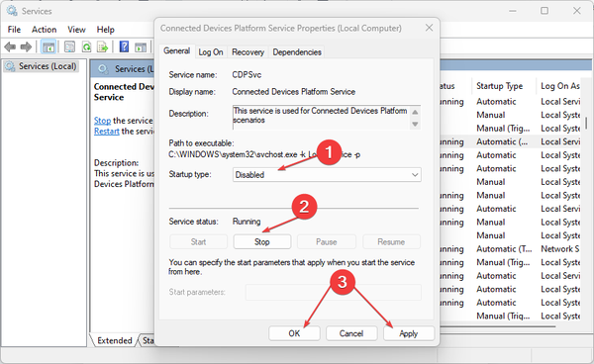
Task: Select Services (Local) in the console tree
Action: [41, 66]
